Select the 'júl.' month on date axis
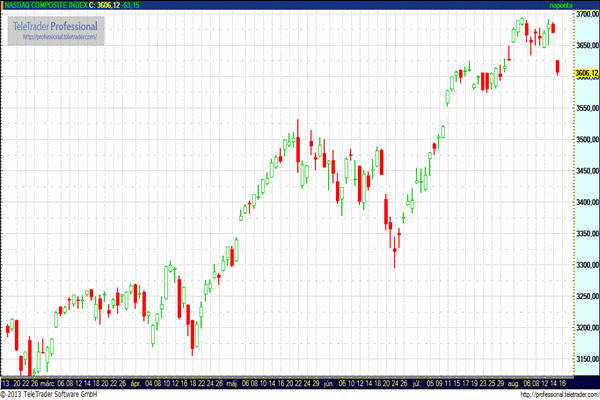Viewport: 600px width, 400px height. (x=419, y=382)
